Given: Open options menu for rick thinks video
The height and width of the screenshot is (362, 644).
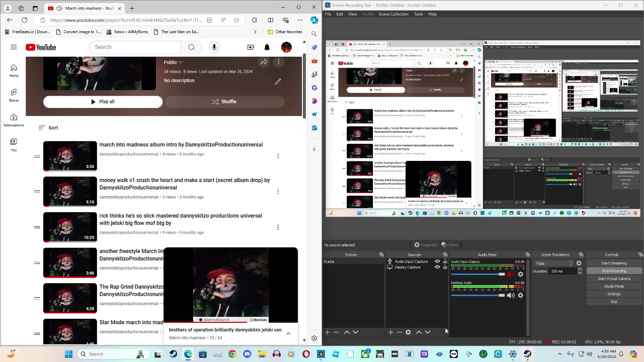Looking at the screenshot, I should pyautogui.click(x=278, y=227).
